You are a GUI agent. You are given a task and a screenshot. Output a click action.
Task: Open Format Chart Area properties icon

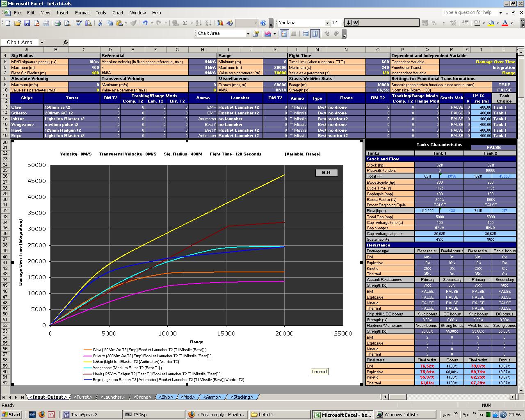tap(256, 34)
